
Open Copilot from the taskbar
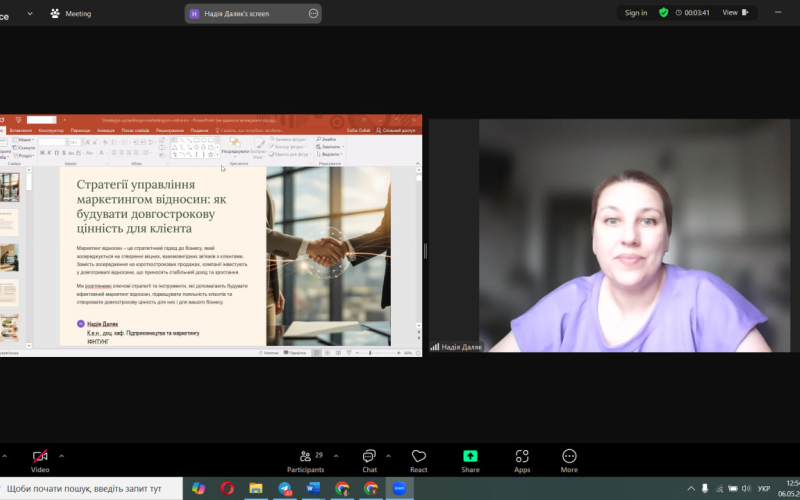coord(198,488)
